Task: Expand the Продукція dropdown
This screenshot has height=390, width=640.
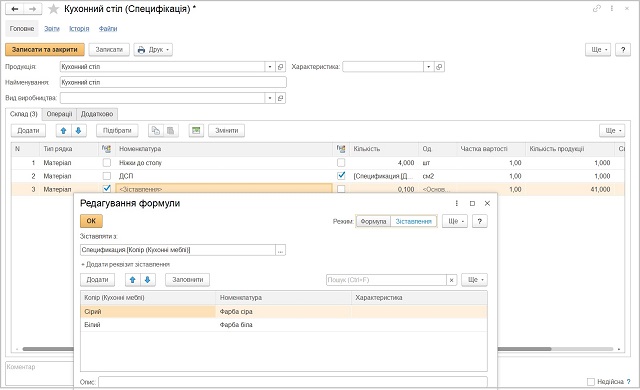Action: coord(270,66)
